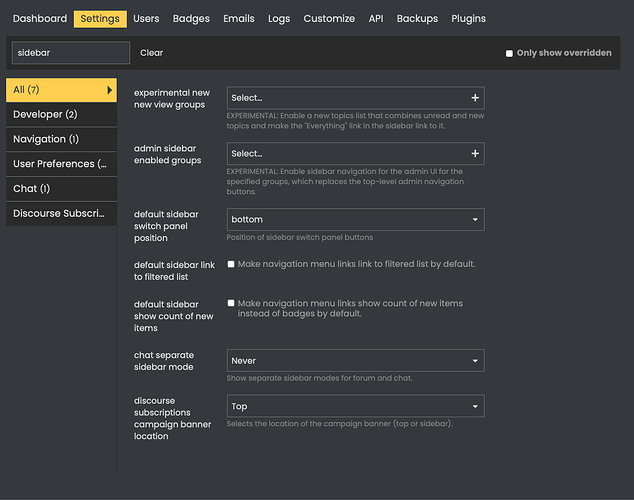The height and width of the screenshot is (500, 634).
Task: Select the User Preferences category
Action: click(x=61, y=164)
